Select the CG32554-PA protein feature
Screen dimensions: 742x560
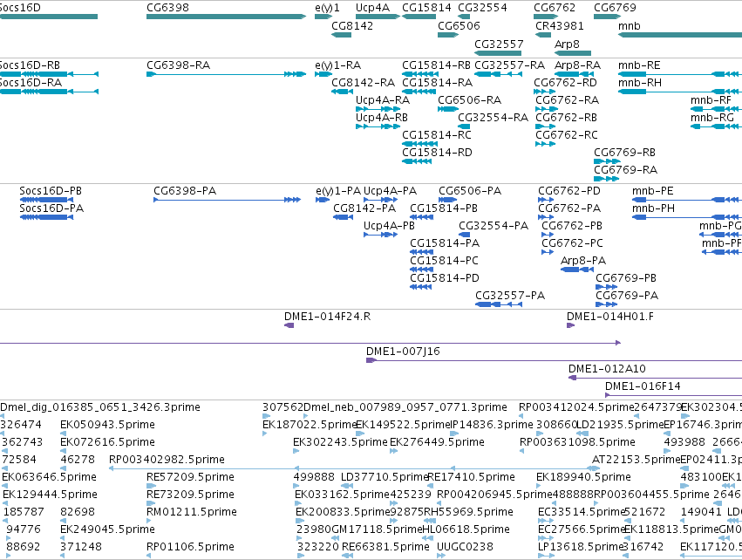point(464,235)
